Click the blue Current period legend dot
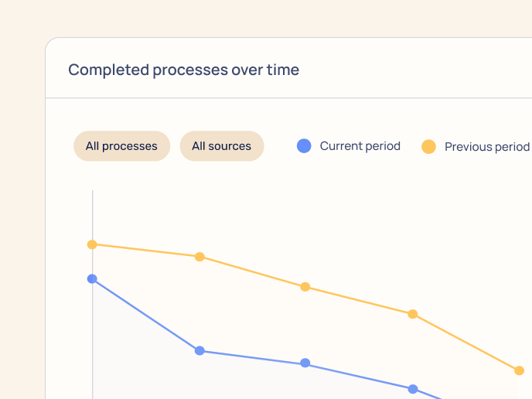Image resolution: width=532 pixels, height=399 pixels. [304, 145]
